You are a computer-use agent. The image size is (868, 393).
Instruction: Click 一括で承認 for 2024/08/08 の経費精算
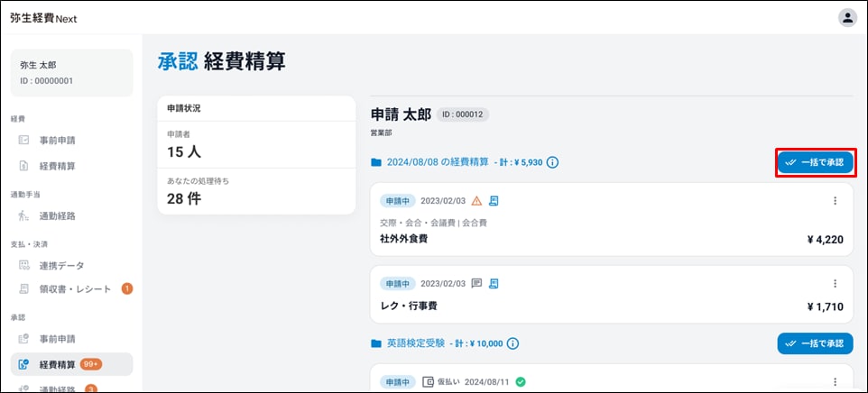(x=815, y=162)
